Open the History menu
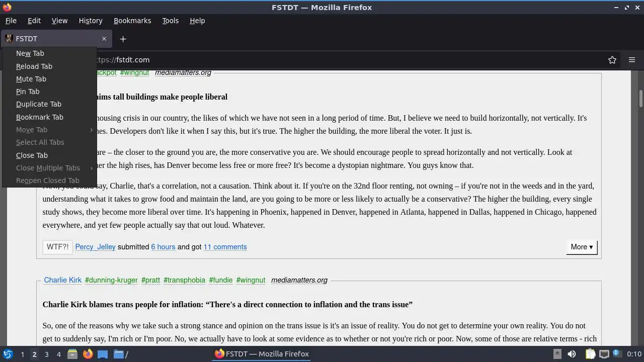 click(91, 21)
